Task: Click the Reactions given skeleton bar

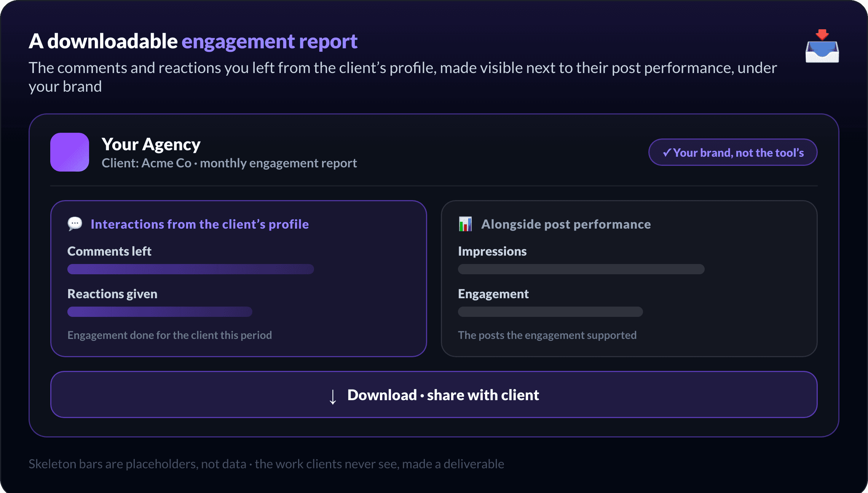Action: coord(160,312)
